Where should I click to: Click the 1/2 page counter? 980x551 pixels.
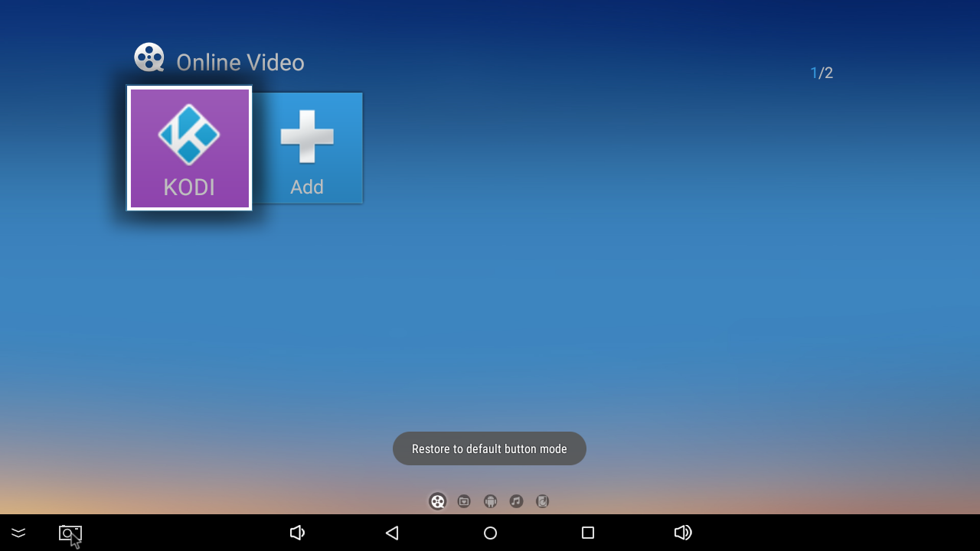822,73
